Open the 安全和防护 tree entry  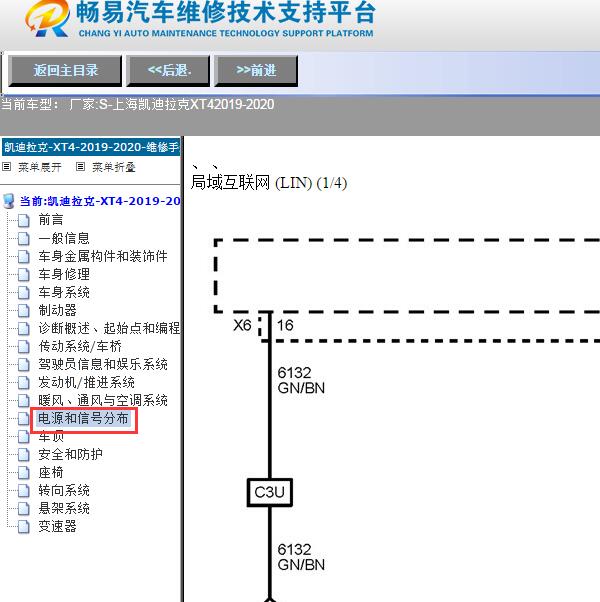point(70,455)
